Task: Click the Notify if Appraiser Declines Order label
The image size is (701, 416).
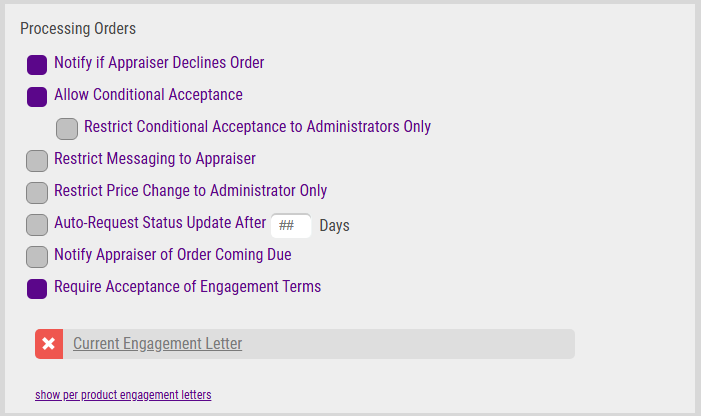Action: [159, 63]
